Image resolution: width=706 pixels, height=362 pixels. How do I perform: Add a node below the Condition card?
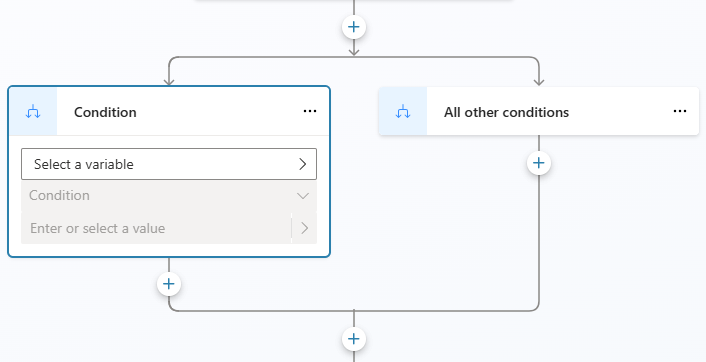tap(169, 284)
